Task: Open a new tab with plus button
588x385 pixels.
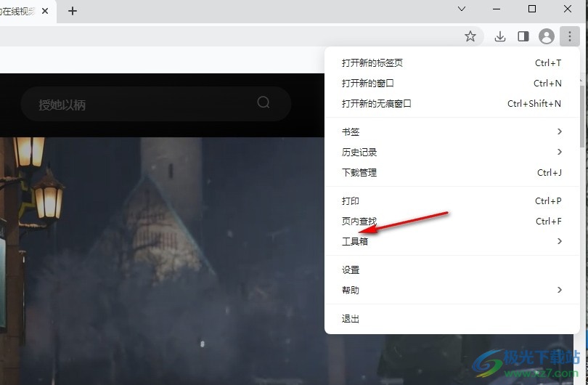Action: (73, 11)
